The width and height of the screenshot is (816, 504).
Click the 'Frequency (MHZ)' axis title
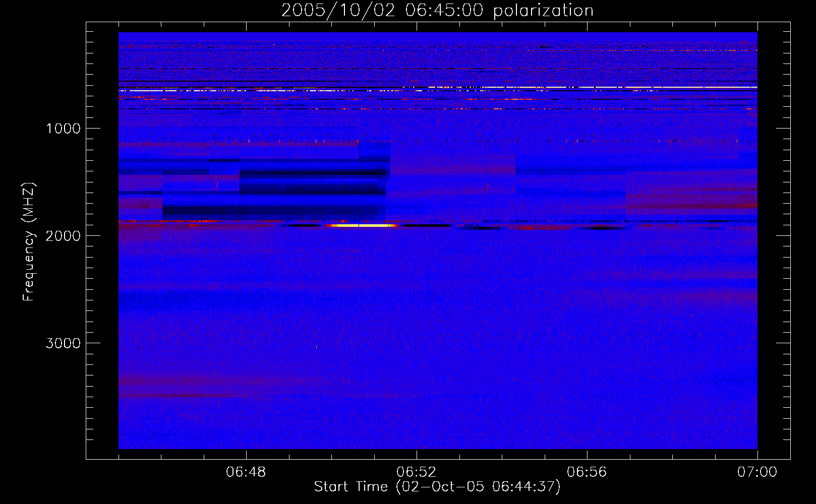coord(29,242)
